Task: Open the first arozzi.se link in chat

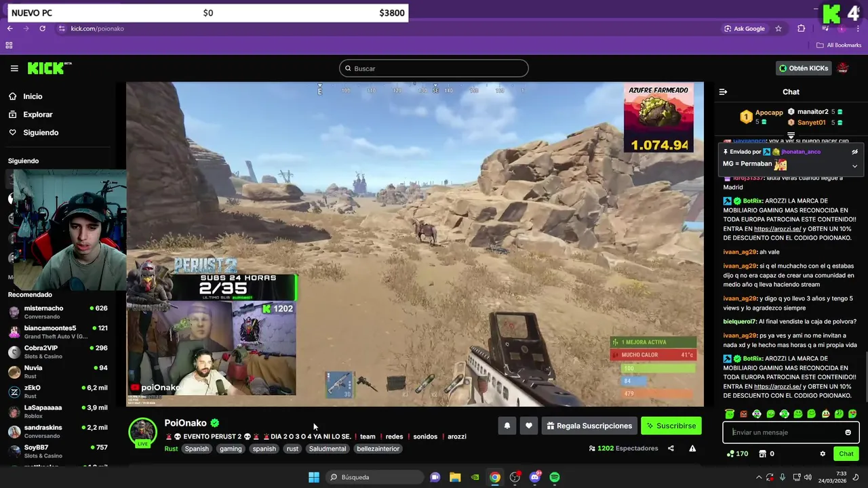Action: point(778,229)
